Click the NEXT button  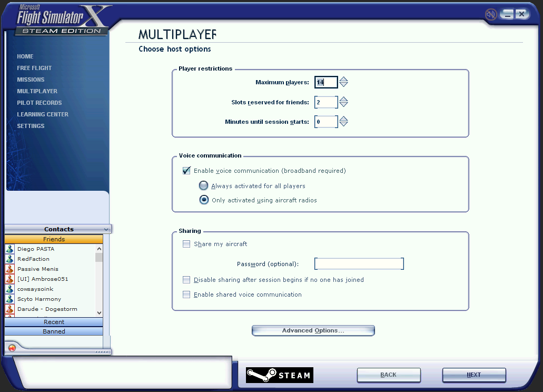tap(473, 375)
